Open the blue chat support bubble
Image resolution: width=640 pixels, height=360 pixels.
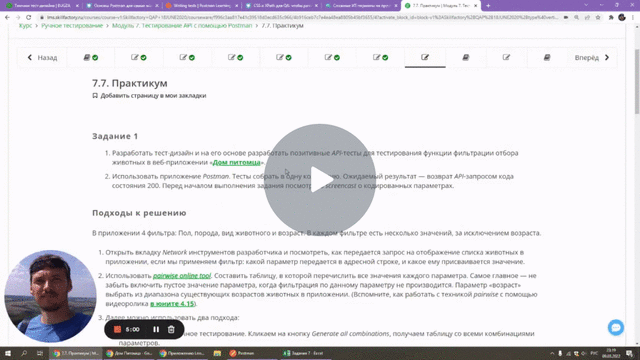(x=616, y=327)
